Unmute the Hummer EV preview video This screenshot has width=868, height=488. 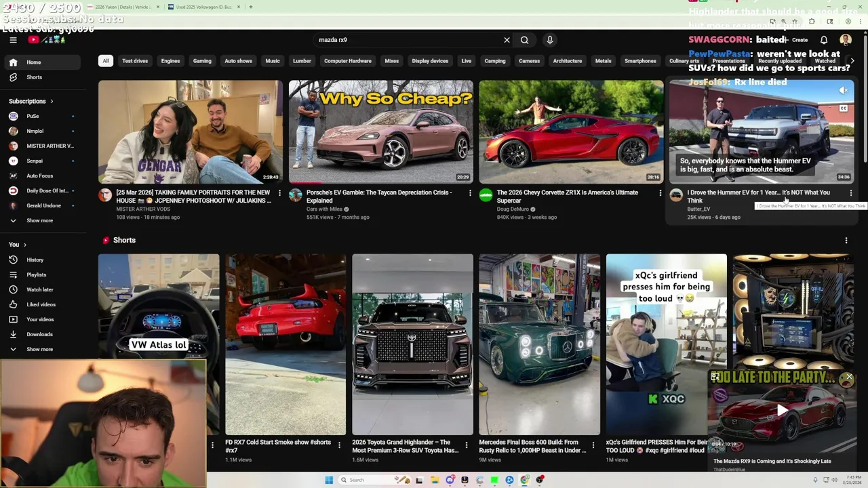[843, 90]
